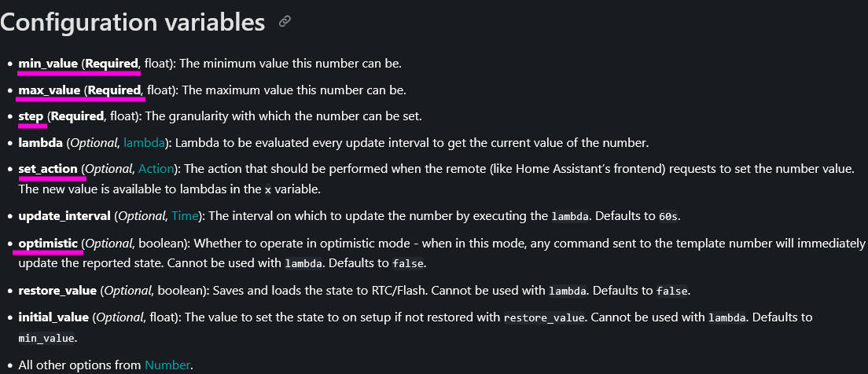This screenshot has width=868, height=374.
Task: Open the Number link in the last bullet
Action: [167, 365]
